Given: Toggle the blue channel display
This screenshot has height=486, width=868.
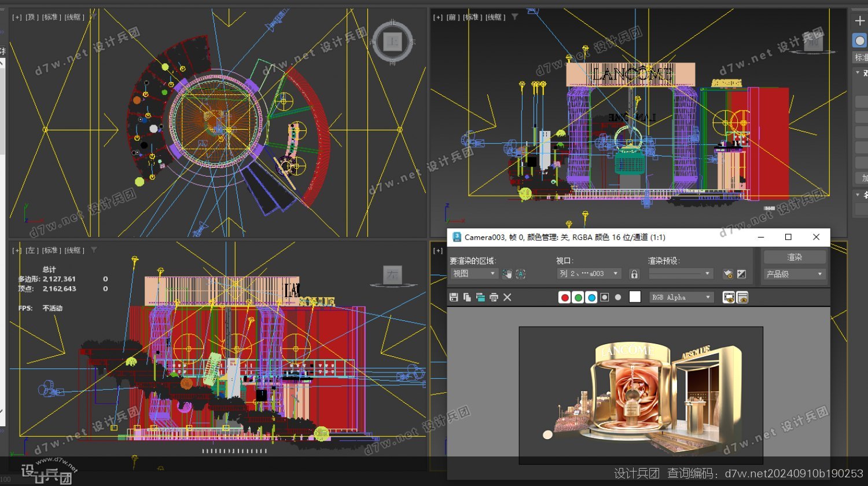Looking at the screenshot, I should tap(591, 297).
